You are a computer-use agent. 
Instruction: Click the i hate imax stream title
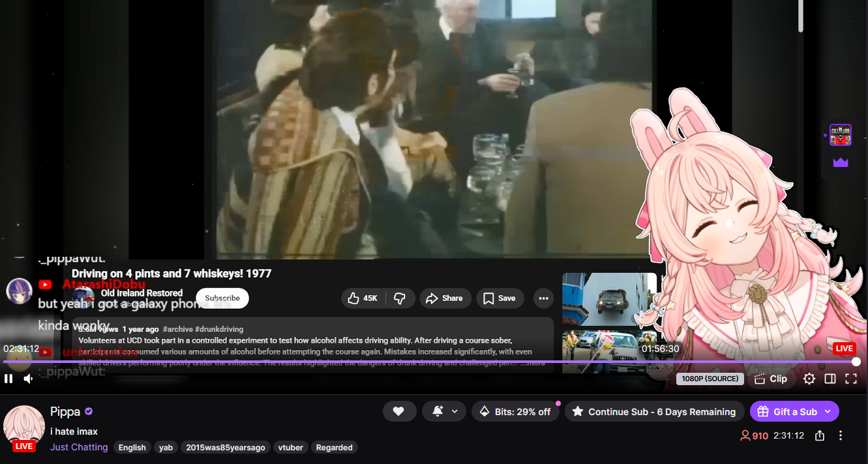(x=74, y=431)
